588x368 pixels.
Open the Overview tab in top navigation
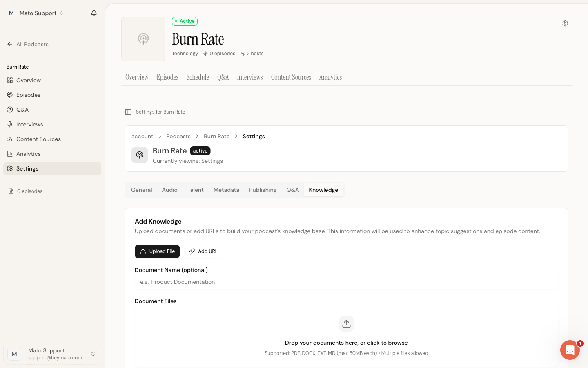click(x=137, y=77)
